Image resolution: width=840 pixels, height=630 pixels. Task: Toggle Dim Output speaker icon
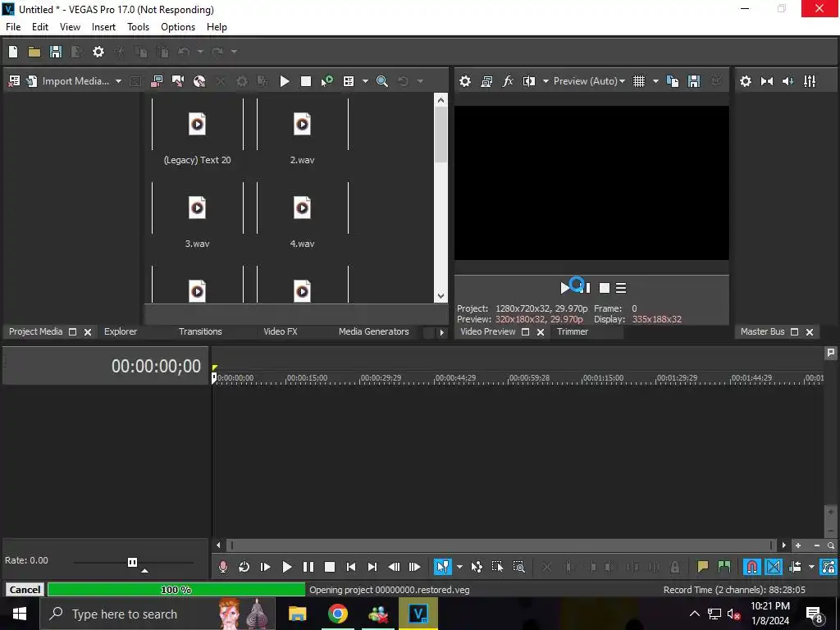point(788,81)
